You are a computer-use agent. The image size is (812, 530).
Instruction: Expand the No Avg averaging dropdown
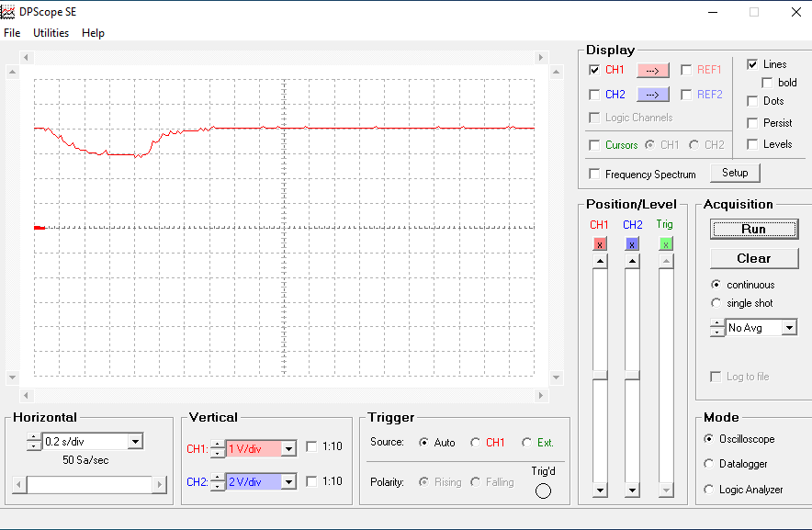point(789,328)
